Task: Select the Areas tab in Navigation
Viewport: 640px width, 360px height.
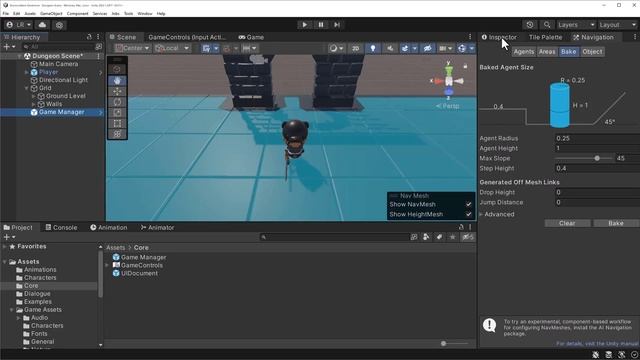Action: pyautogui.click(x=547, y=52)
